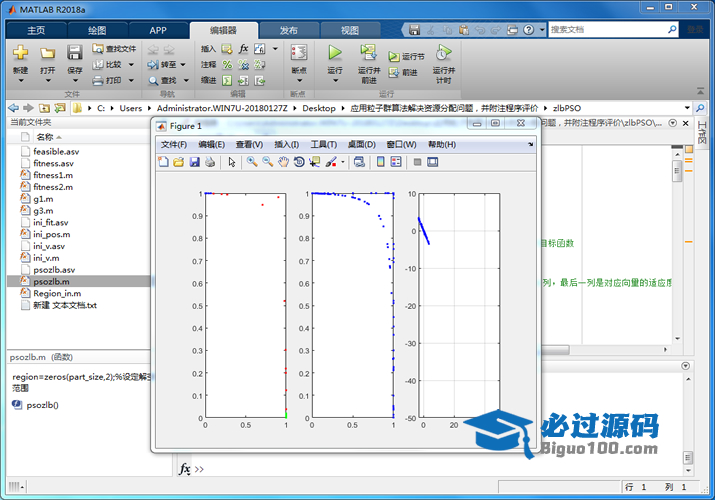Screen dimensions: 715x500
Task: Open the 插入(I) menu in Figure 1
Action: coord(287,144)
